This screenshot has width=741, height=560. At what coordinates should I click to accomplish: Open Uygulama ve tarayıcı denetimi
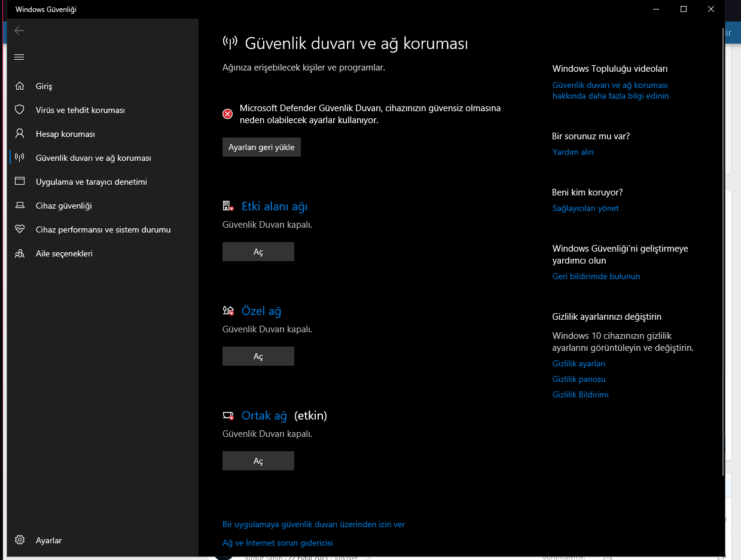pyautogui.click(x=103, y=182)
